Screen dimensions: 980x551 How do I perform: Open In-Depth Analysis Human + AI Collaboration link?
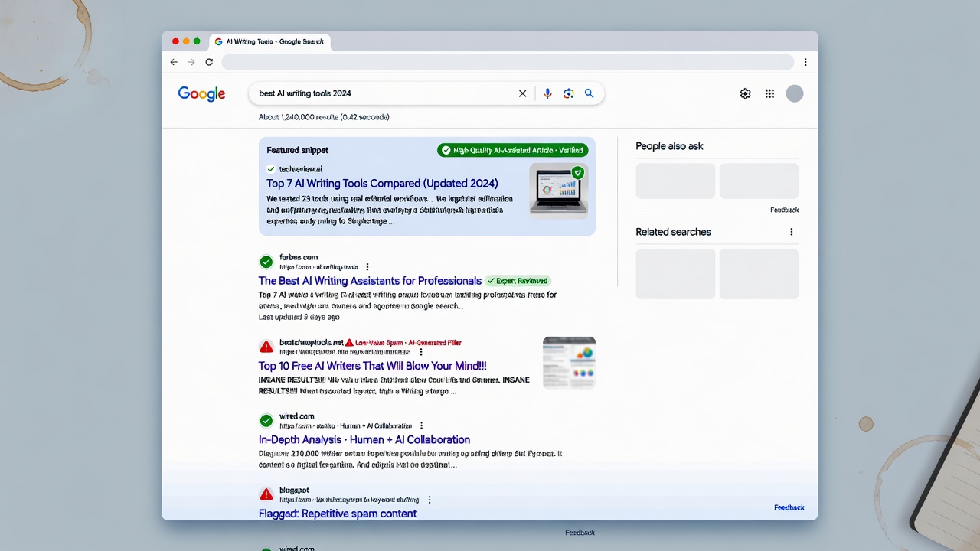(364, 440)
